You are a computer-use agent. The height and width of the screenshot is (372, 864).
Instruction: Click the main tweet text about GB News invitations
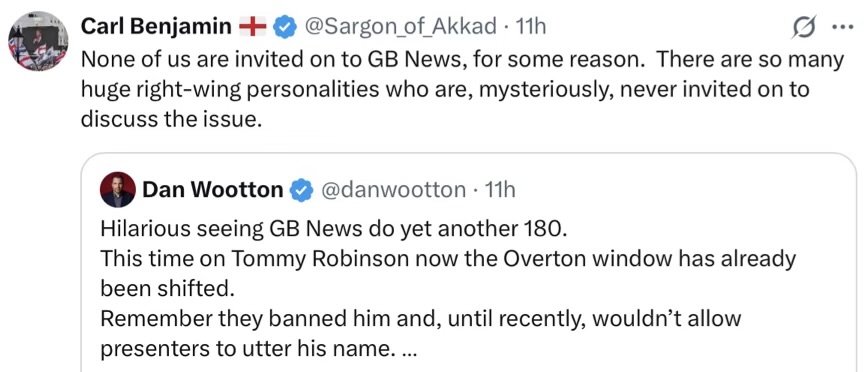click(462, 88)
